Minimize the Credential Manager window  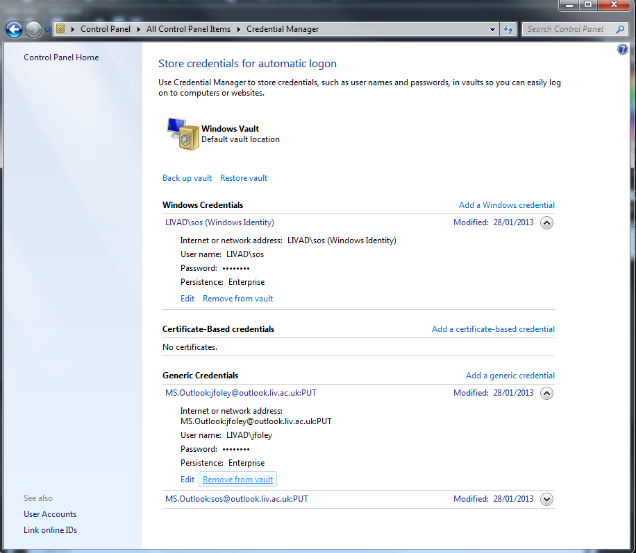pyautogui.click(x=569, y=5)
